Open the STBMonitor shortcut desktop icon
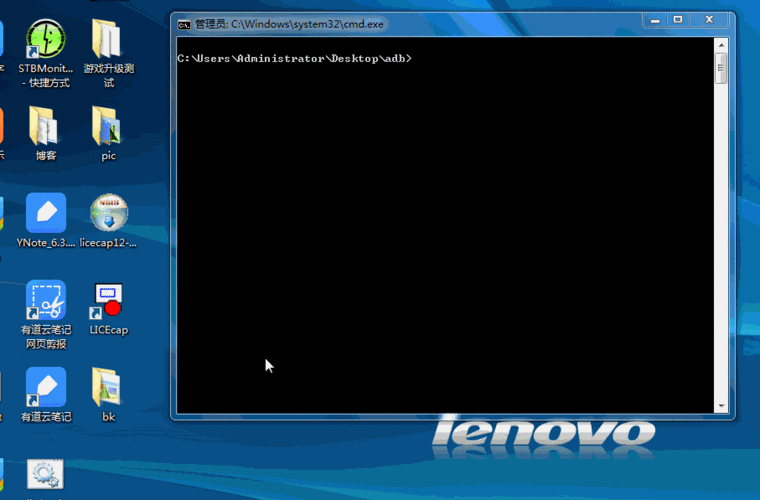The height and width of the screenshot is (500, 760). 46,42
